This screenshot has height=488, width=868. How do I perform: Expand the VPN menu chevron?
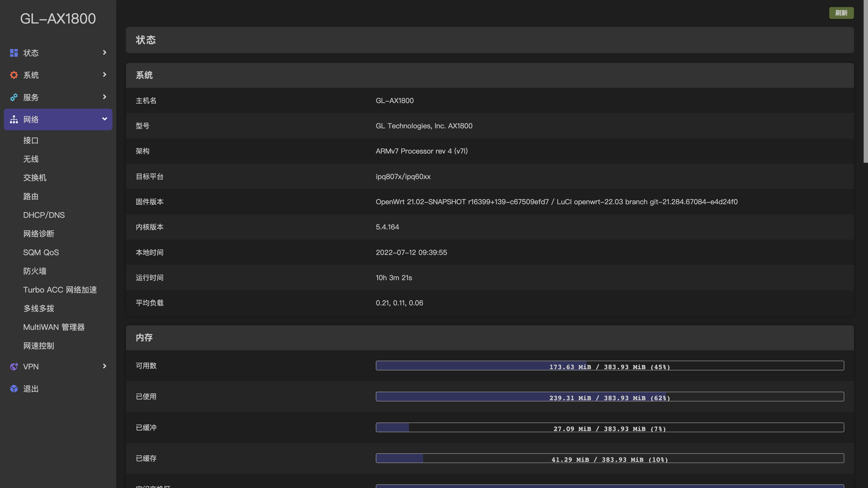pyautogui.click(x=104, y=366)
